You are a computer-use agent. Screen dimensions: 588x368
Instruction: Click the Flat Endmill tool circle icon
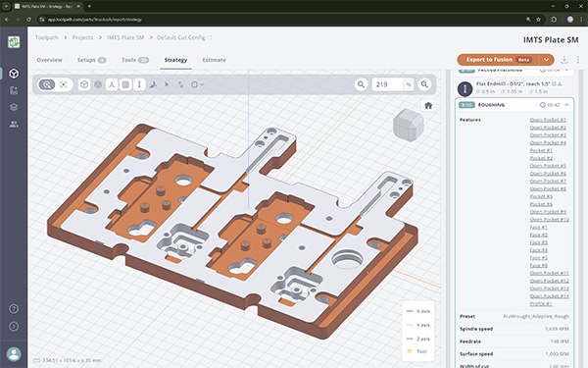point(465,88)
